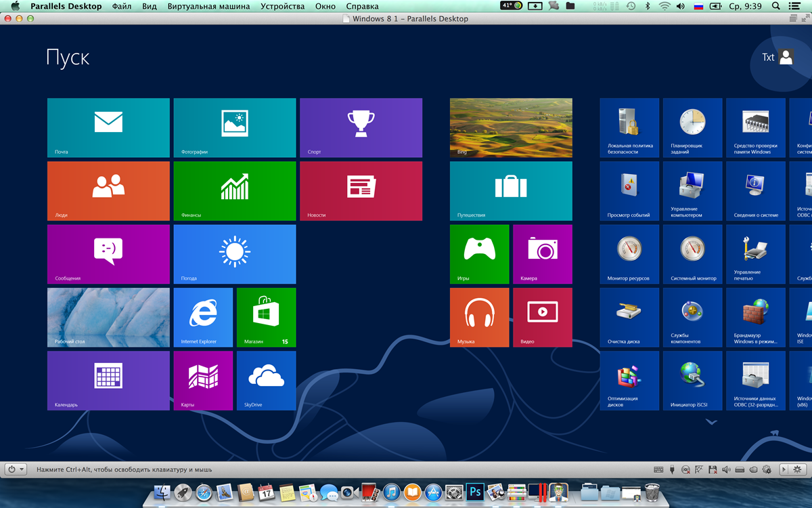Open Очистка диска tile
The image size is (812, 508).
tap(629, 317)
